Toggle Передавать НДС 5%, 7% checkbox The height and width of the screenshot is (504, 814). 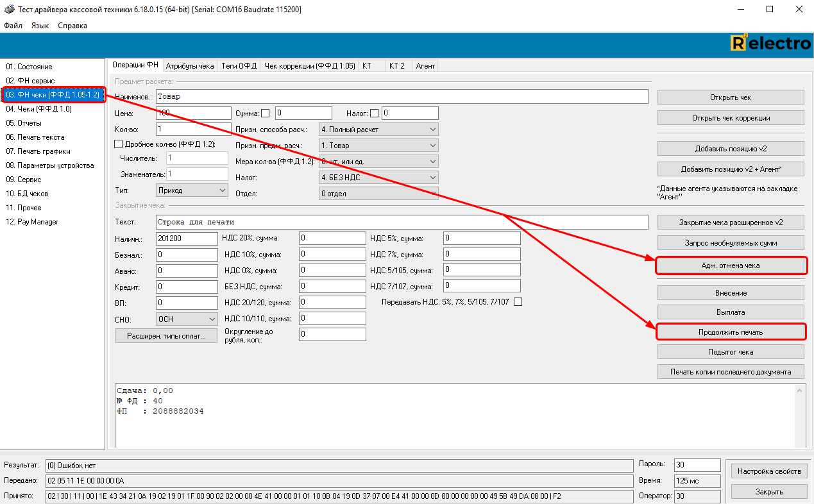[518, 302]
